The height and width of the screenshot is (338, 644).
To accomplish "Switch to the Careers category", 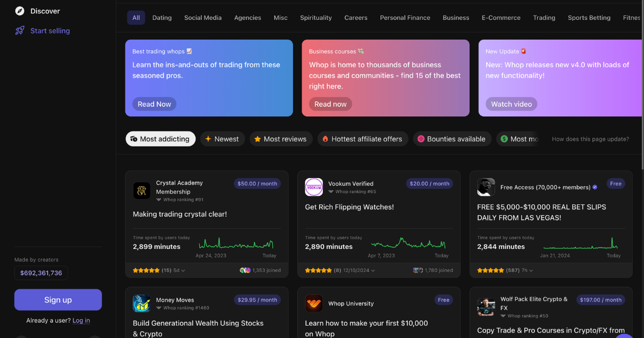I will 356,18.
